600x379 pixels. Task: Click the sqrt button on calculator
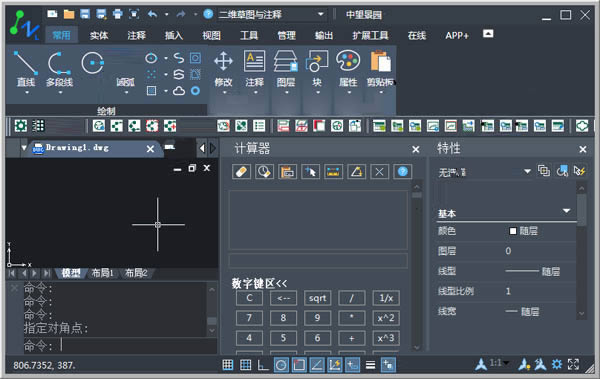click(x=317, y=298)
